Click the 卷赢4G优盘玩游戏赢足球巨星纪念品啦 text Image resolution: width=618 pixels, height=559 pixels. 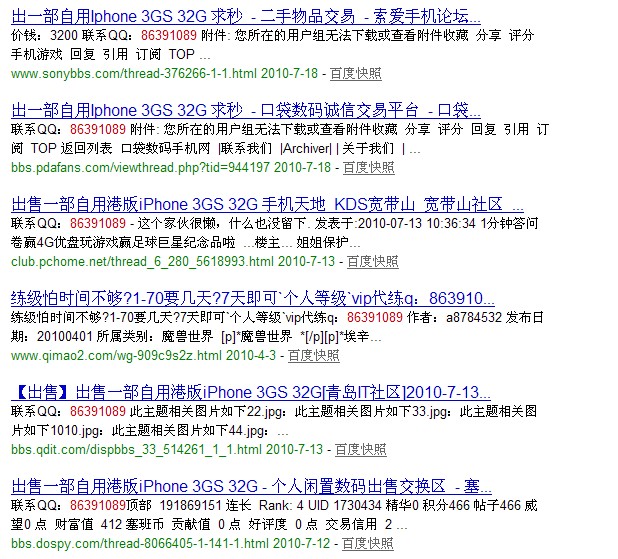pyautogui.click(x=123, y=242)
